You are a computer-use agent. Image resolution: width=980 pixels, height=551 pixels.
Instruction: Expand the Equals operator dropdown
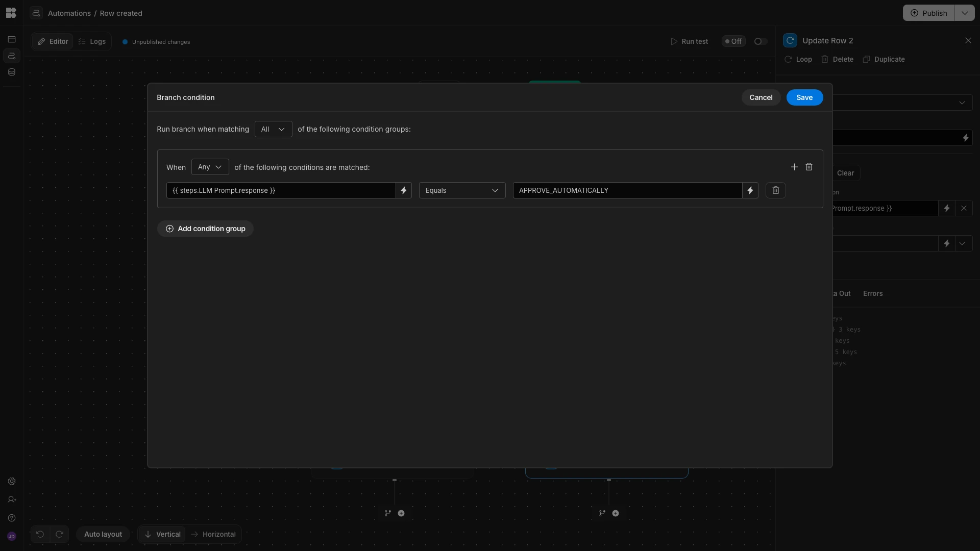pyautogui.click(x=462, y=190)
